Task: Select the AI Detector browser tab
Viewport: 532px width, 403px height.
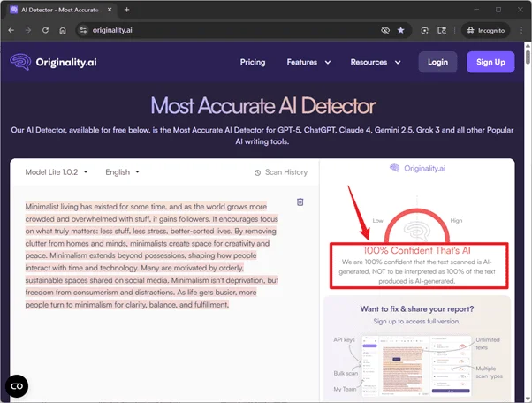Action: pyautogui.click(x=61, y=10)
